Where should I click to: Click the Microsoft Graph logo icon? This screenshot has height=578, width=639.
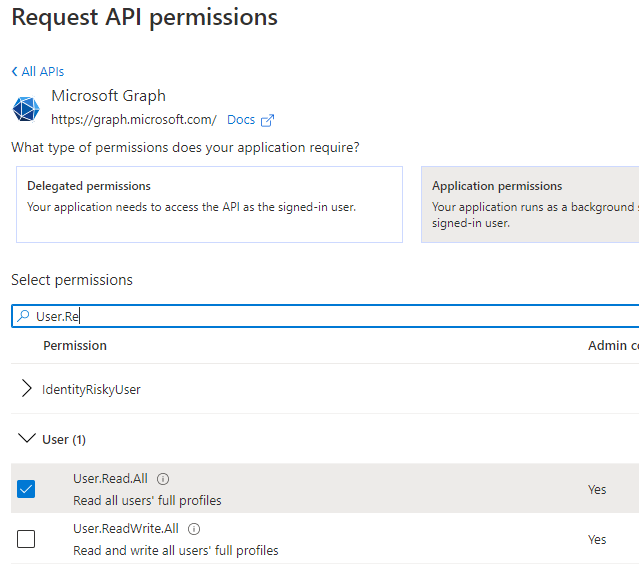[x=26, y=109]
